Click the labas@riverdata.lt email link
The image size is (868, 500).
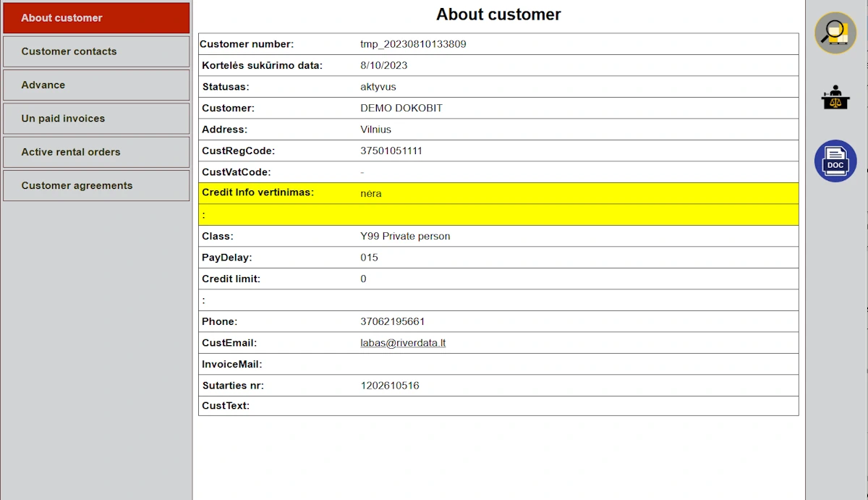tap(403, 343)
